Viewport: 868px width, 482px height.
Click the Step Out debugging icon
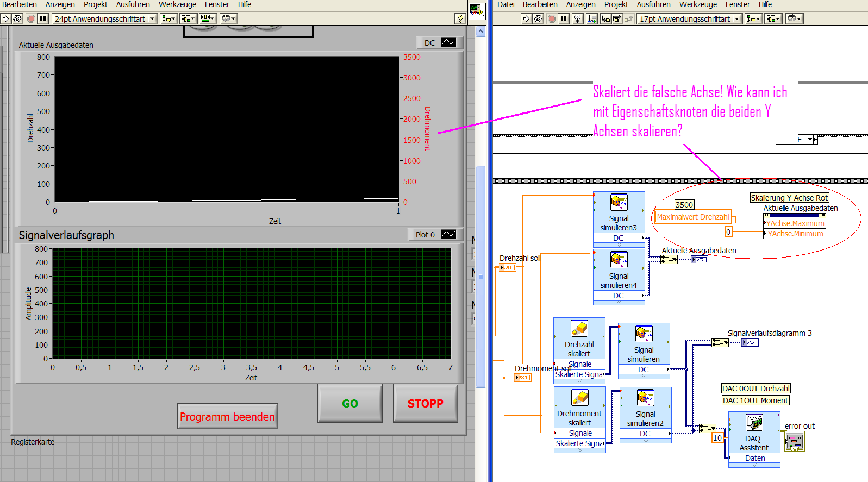click(629, 18)
